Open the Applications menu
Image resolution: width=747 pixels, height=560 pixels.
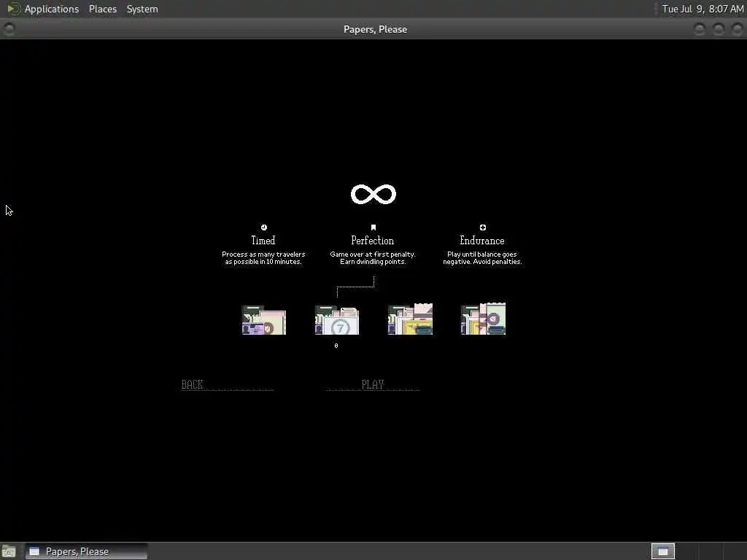52,9
